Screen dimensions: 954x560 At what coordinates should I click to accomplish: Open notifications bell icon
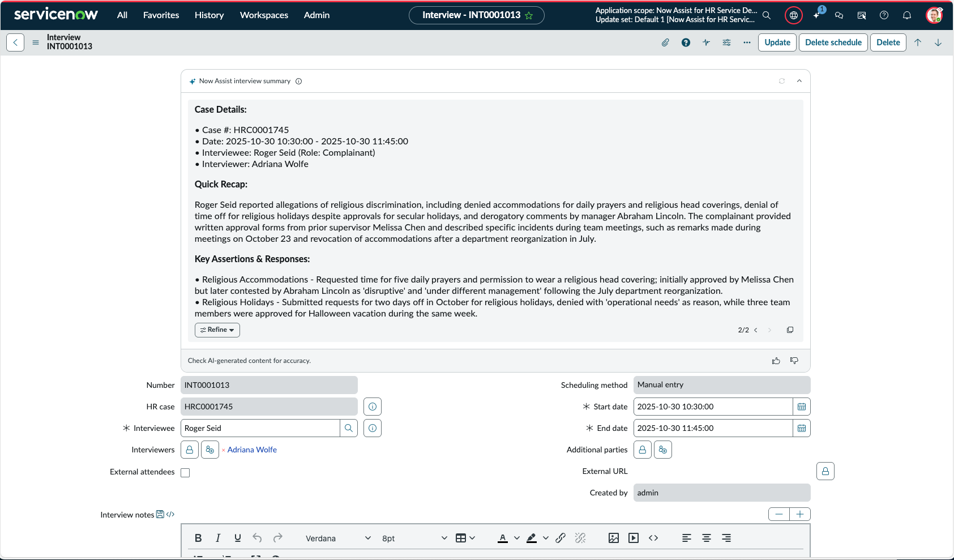907,15
